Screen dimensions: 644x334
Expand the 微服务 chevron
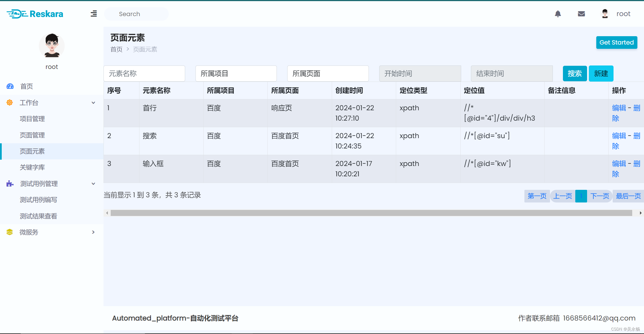[93, 232]
